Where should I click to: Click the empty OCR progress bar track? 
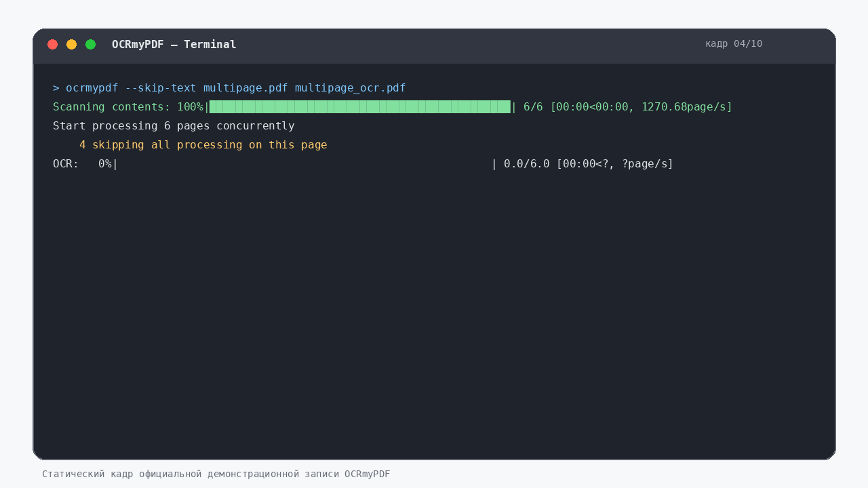click(x=304, y=164)
